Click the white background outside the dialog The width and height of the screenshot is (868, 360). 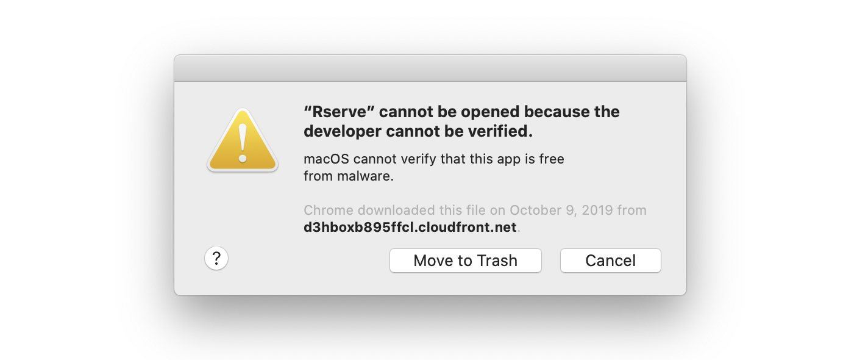point(85,183)
